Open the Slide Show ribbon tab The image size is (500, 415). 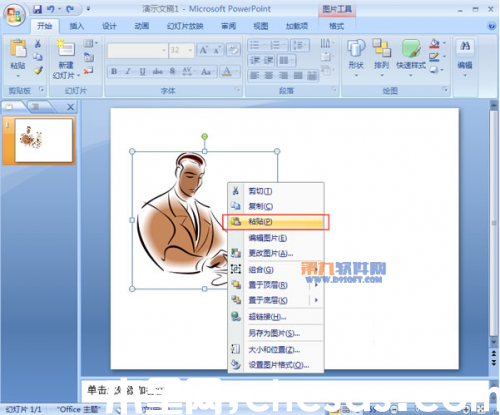tap(185, 26)
